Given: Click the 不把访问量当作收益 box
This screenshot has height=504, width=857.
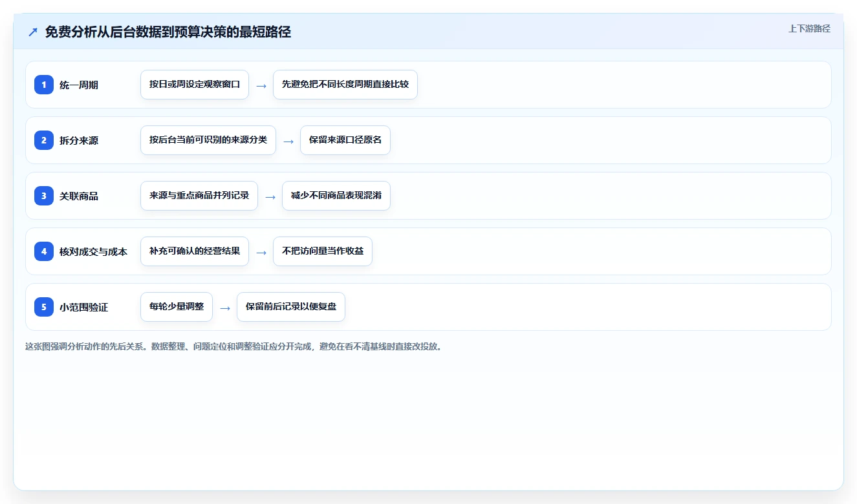Looking at the screenshot, I should coord(323,251).
